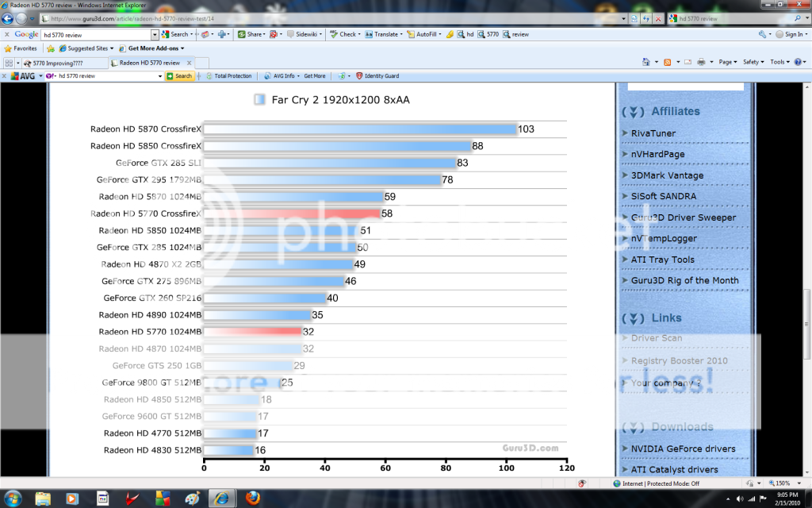
Task: Open the Page menu
Action: click(x=728, y=62)
